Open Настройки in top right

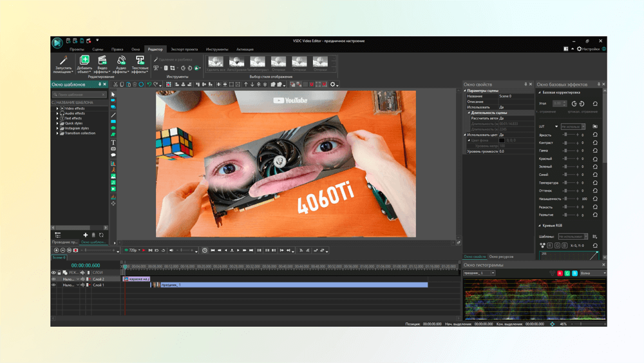click(588, 49)
